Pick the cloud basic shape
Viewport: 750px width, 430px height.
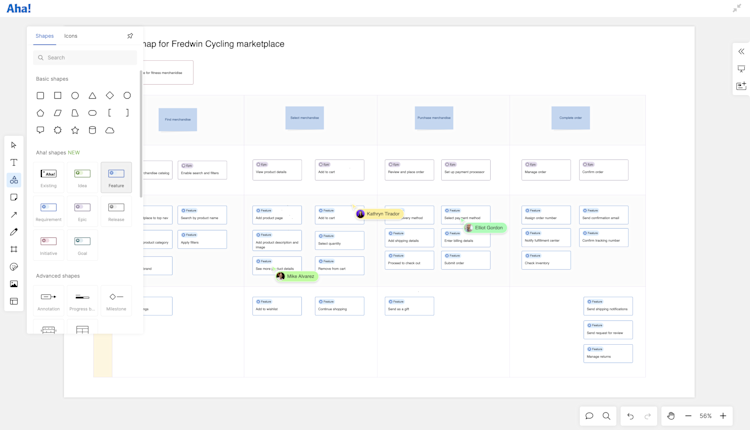pyautogui.click(x=110, y=130)
